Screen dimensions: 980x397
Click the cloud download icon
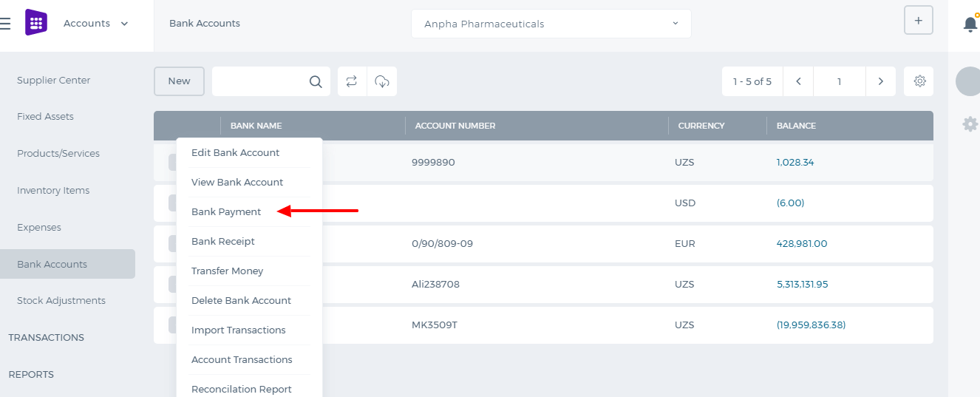click(382, 81)
